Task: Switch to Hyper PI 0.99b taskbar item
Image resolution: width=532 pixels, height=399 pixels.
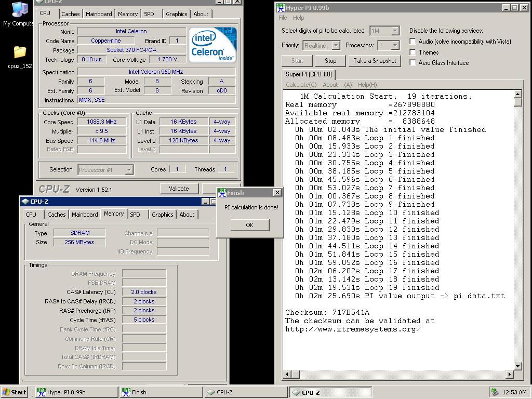Action: 76,392
